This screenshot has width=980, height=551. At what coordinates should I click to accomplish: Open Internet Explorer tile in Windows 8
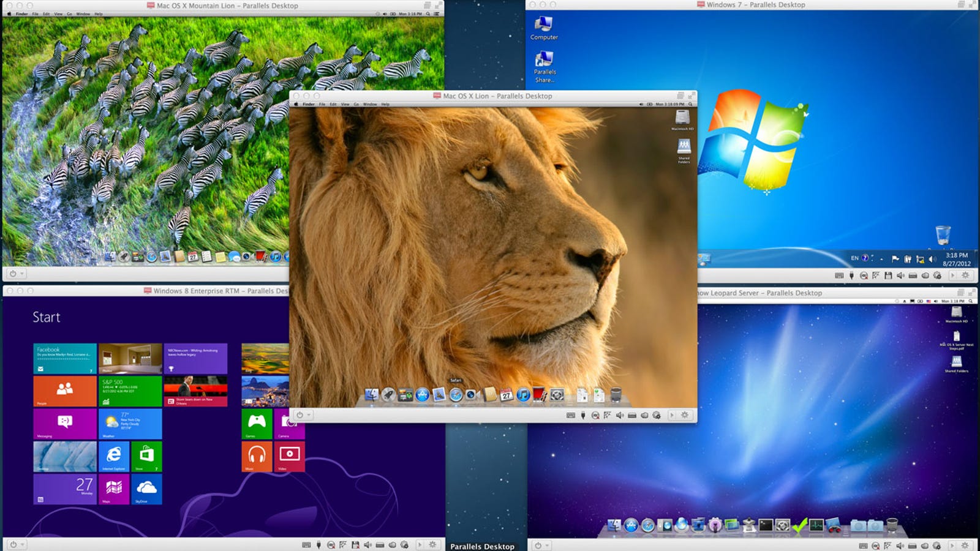coord(114,457)
